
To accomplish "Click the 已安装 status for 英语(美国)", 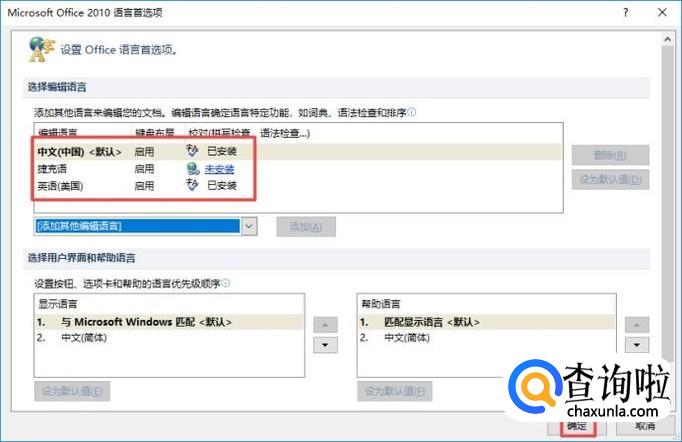I will coord(222,186).
